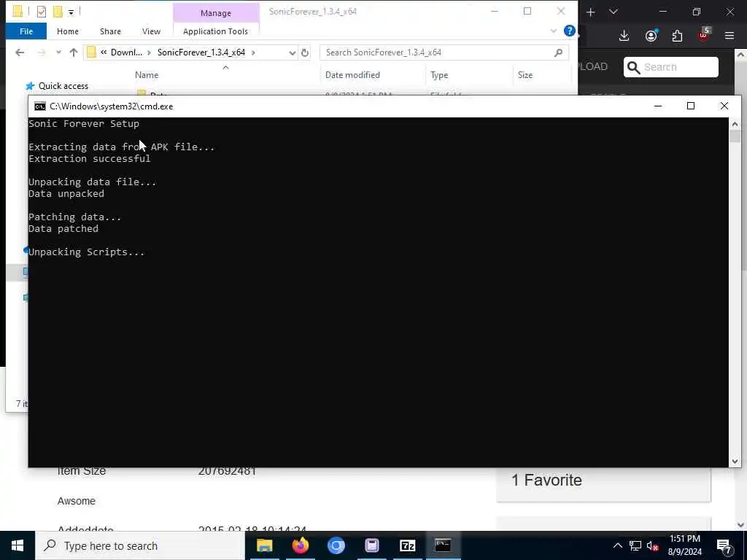Switch to the Home ribbon tab
Image resolution: width=747 pixels, height=560 pixels.
point(68,31)
